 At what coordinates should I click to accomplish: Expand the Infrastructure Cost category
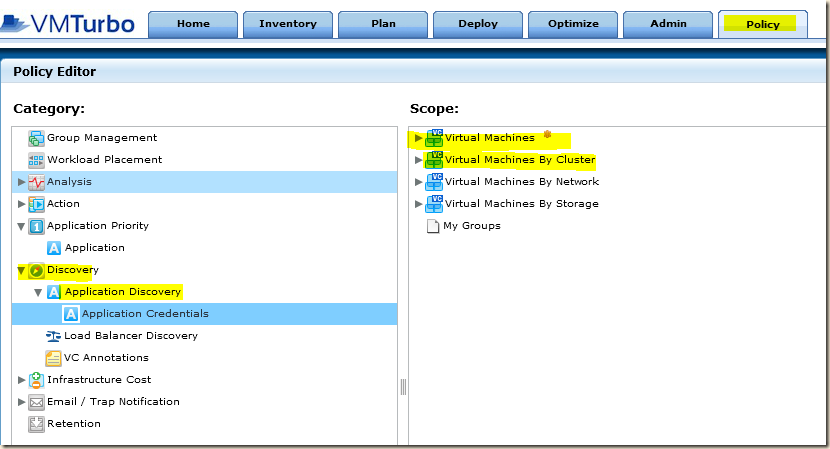pos(21,380)
